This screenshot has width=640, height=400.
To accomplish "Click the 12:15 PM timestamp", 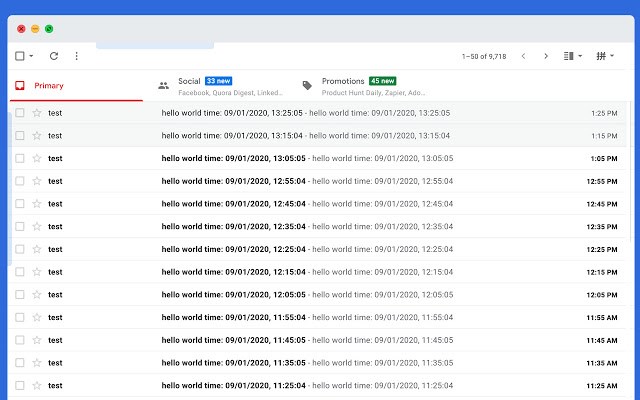I will click(602, 272).
